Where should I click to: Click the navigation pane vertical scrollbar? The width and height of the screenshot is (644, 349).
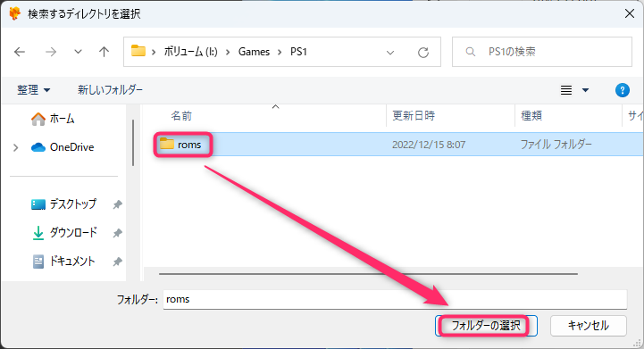[x=133, y=143]
